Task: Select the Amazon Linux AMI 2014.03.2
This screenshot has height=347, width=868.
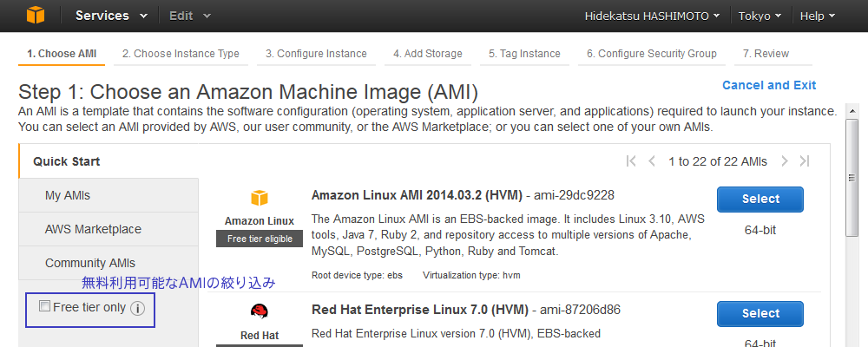Action: point(760,200)
